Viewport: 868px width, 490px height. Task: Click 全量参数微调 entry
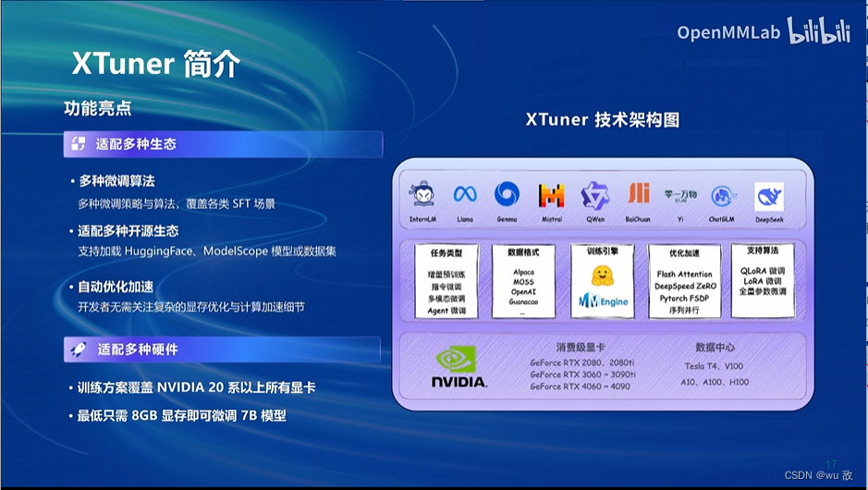pos(763,290)
